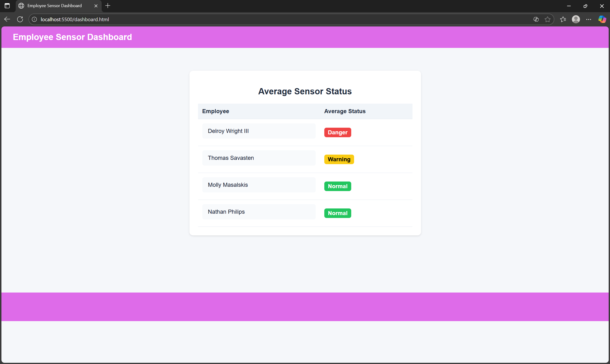
Task: Select the Employee Sensor Dashboard tab
Action: tap(55, 6)
